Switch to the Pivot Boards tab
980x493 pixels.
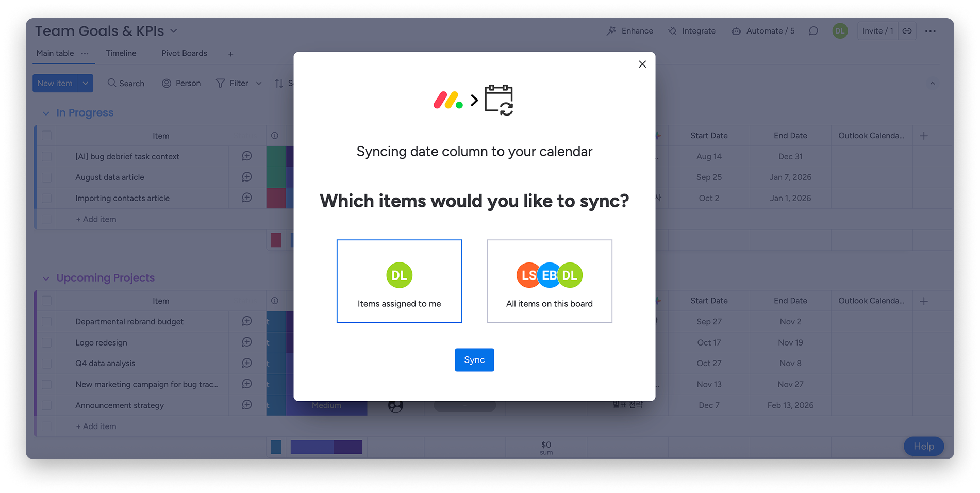(184, 53)
